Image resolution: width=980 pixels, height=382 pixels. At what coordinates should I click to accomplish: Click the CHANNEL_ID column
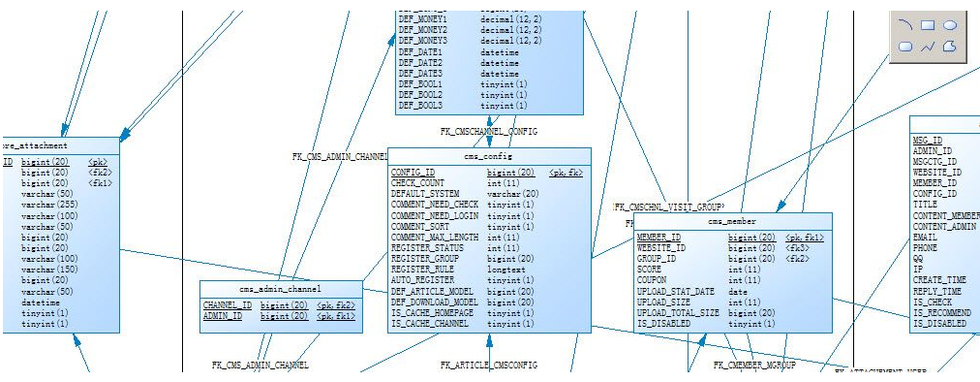click(228, 305)
